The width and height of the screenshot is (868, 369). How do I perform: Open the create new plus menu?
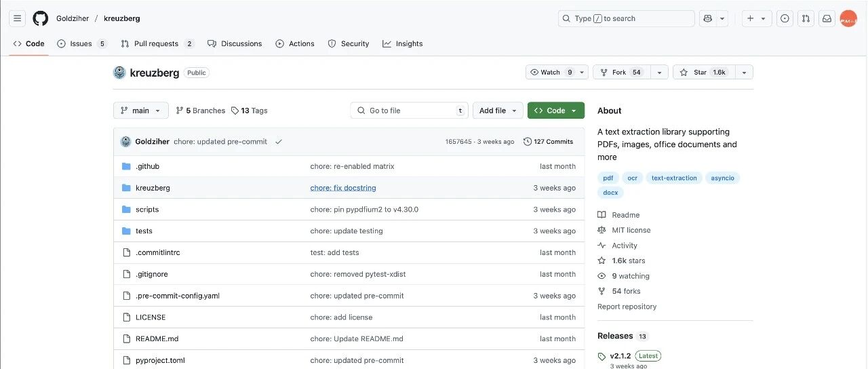755,18
